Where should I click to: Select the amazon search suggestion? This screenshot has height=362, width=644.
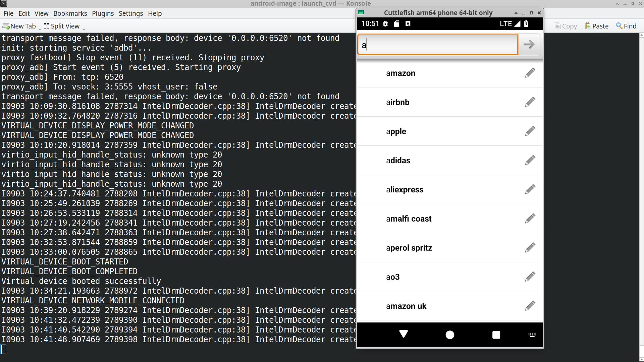pyautogui.click(x=450, y=73)
